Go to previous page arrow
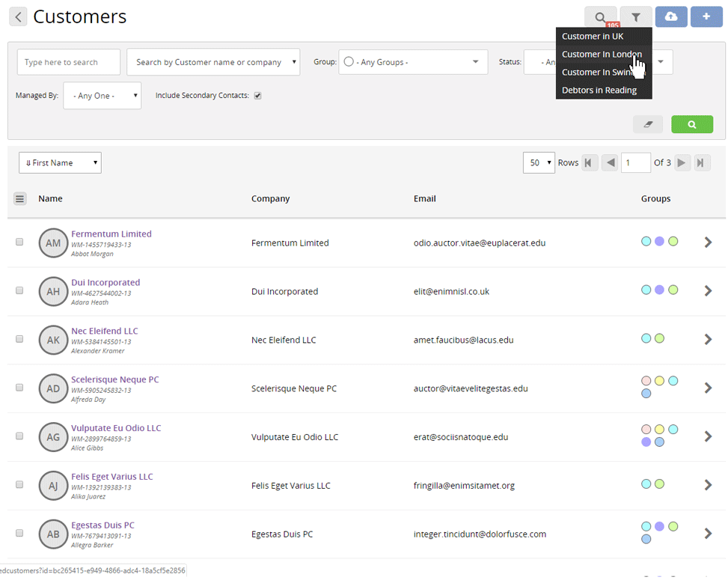The height and width of the screenshot is (586, 728). point(610,162)
